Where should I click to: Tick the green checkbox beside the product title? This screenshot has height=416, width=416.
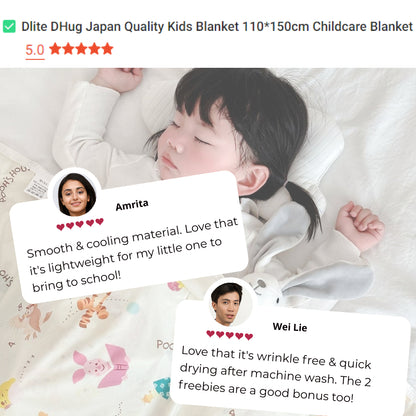click(x=9, y=26)
